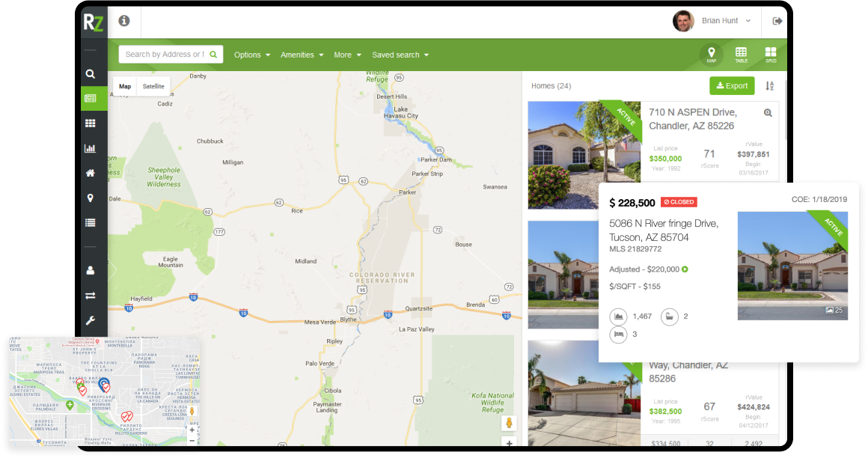Open the user icon in the sidebar

coord(91,270)
